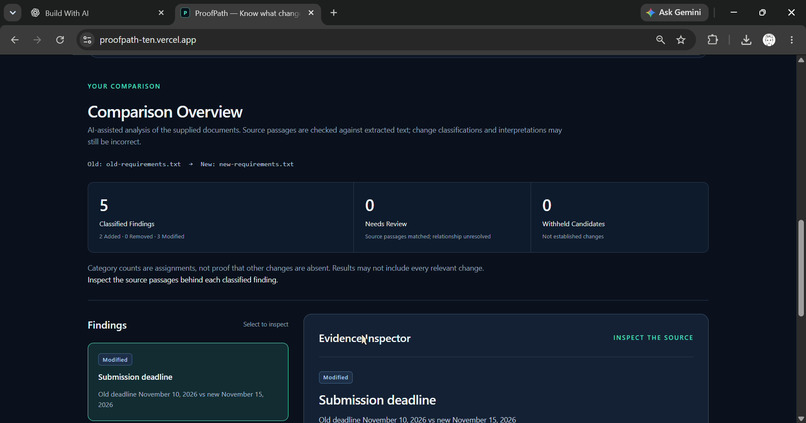806x423 pixels.
Task: Click the Evidence Inspector heading
Action: [364, 338]
